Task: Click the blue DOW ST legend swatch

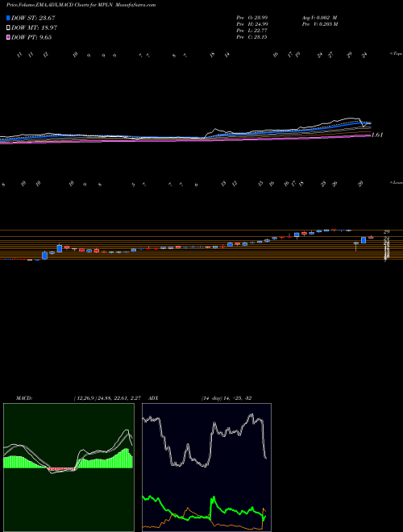Action: (x=8, y=18)
